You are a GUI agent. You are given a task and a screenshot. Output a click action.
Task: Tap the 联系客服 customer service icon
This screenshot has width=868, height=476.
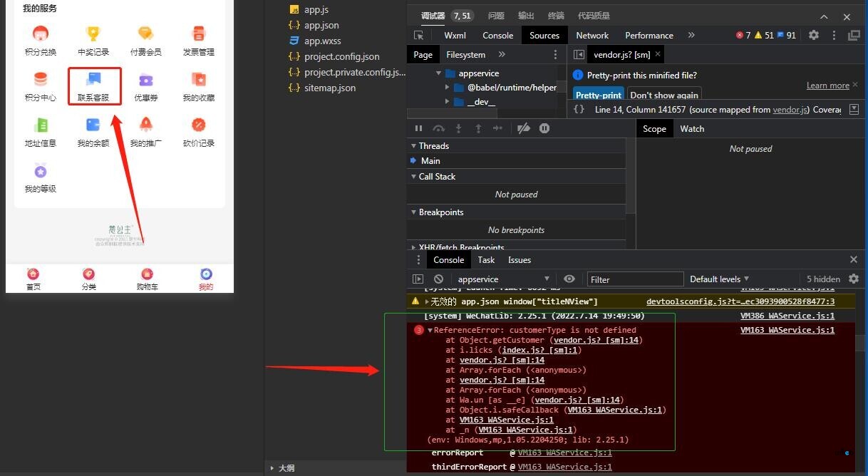click(x=94, y=86)
